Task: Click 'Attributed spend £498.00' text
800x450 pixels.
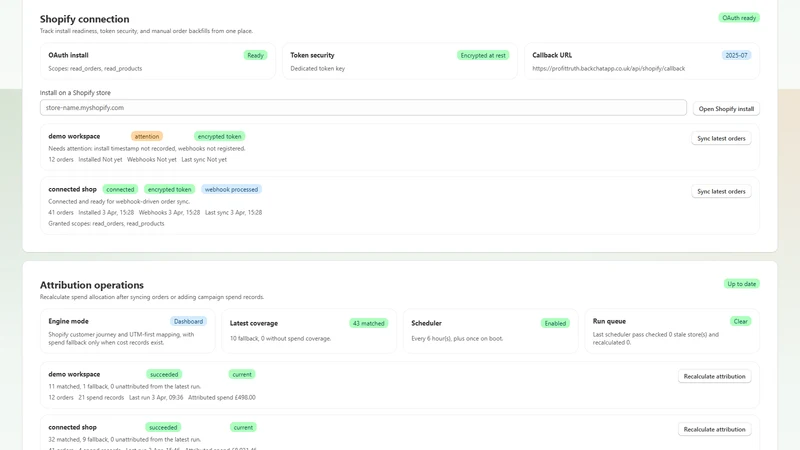Action: (x=222, y=397)
